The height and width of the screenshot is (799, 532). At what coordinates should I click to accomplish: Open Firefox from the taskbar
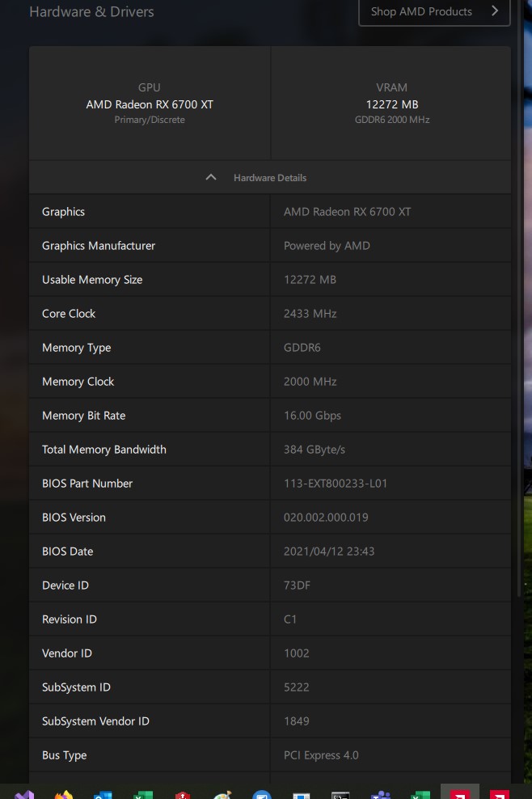point(64,794)
